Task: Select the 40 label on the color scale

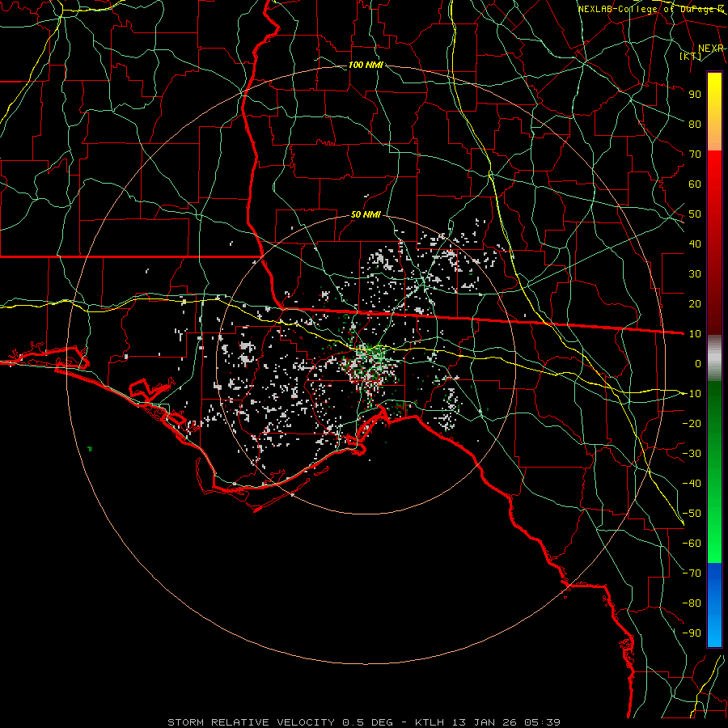Action: (695, 243)
